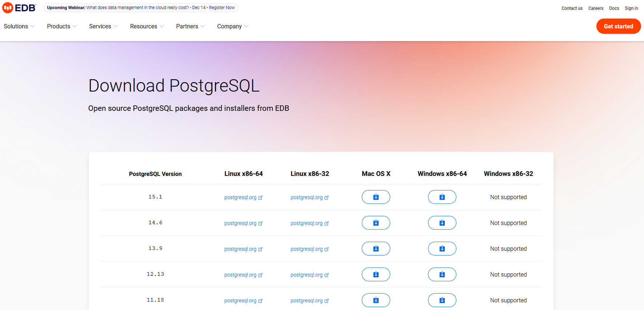This screenshot has height=310, width=644.
Task: Open the Resources dropdown menu
Action: [147, 26]
